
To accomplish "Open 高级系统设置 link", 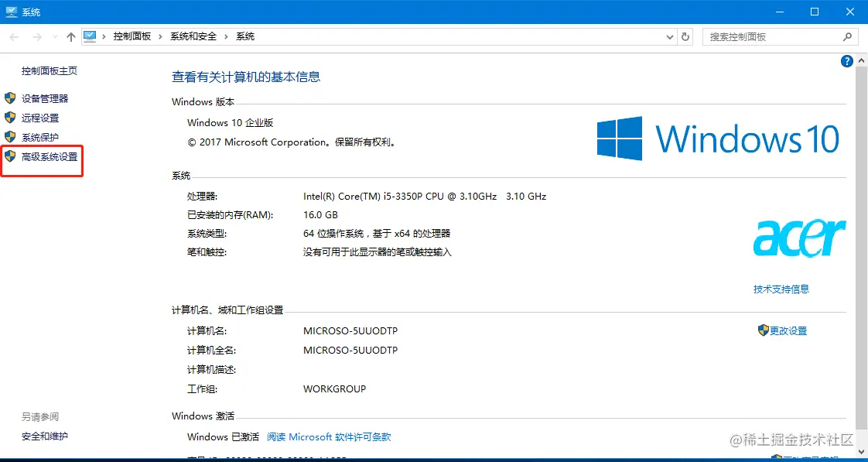I will click(x=50, y=157).
